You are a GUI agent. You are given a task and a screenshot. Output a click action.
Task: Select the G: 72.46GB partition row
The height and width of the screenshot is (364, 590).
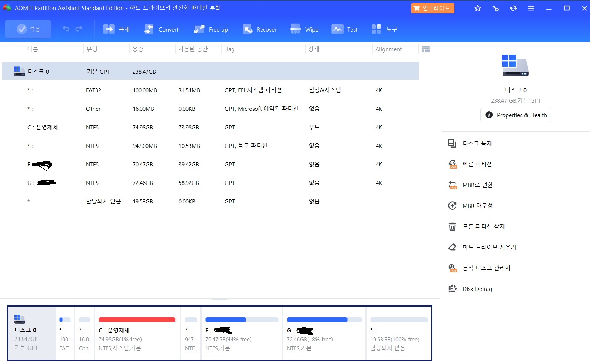(x=210, y=183)
